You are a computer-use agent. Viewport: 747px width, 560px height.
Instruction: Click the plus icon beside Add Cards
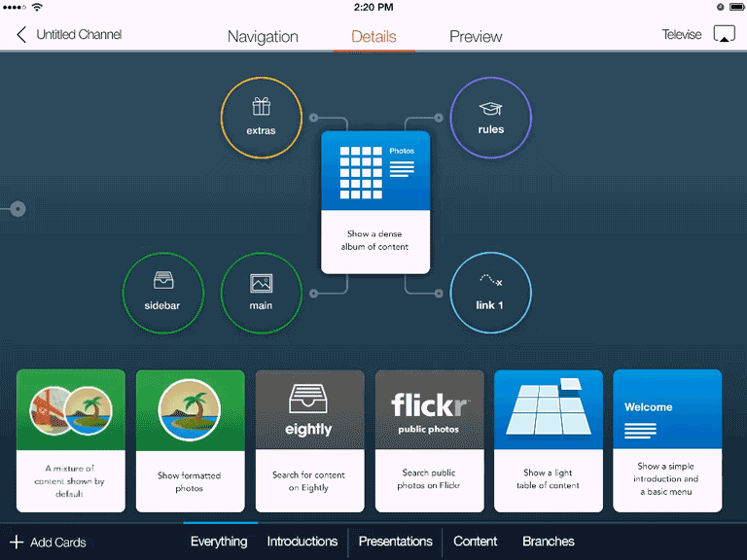pyautogui.click(x=17, y=542)
